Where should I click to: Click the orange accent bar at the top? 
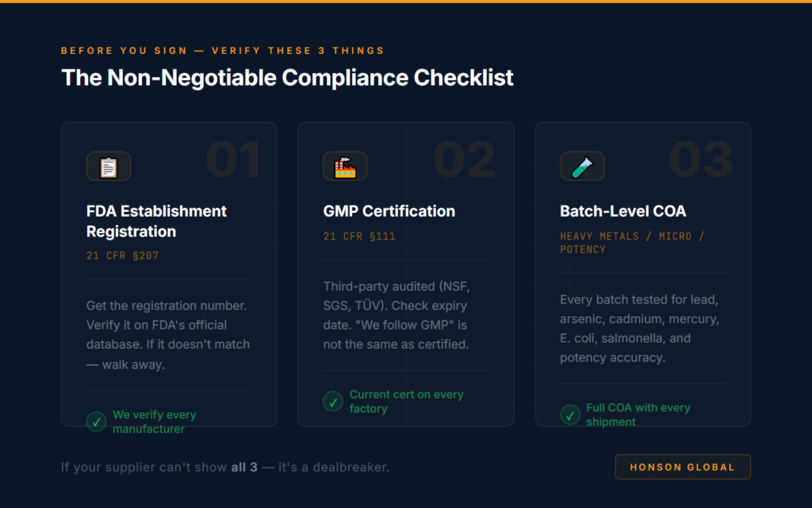point(406,2)
